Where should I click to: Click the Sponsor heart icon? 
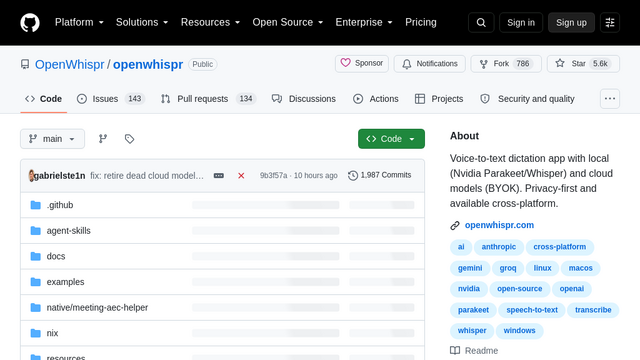coord(345,63)
